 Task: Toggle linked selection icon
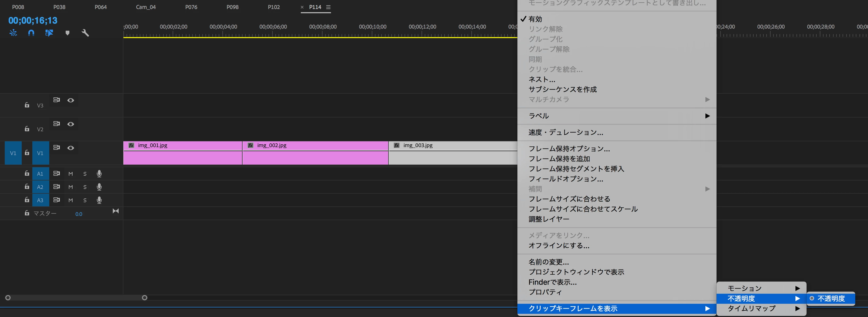49,33
